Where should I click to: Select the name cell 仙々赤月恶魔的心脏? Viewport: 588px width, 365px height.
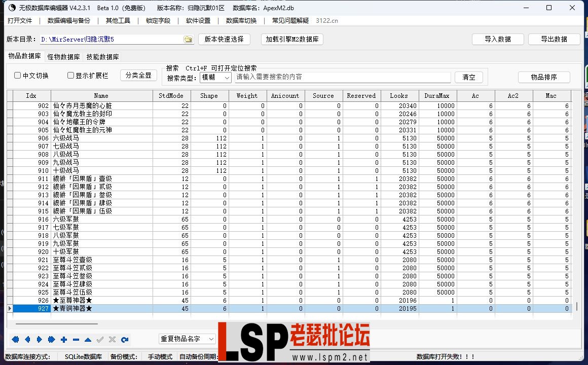pos(101,106)
